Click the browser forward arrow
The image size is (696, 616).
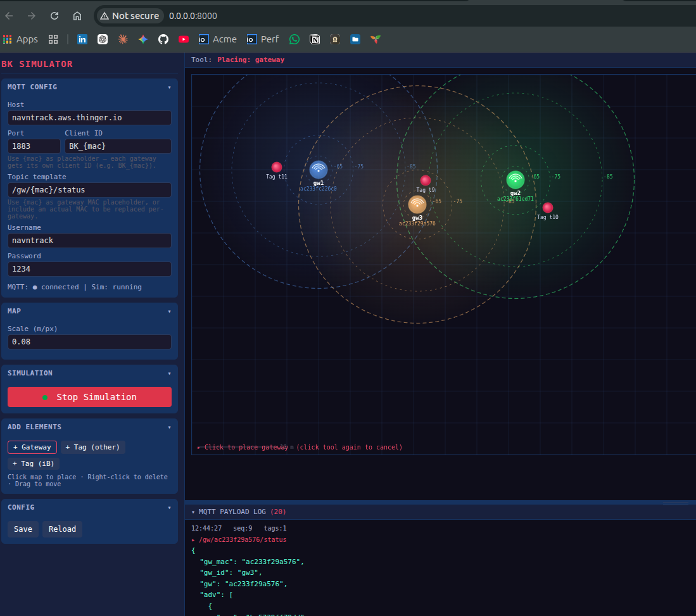[x=31, y=16]
